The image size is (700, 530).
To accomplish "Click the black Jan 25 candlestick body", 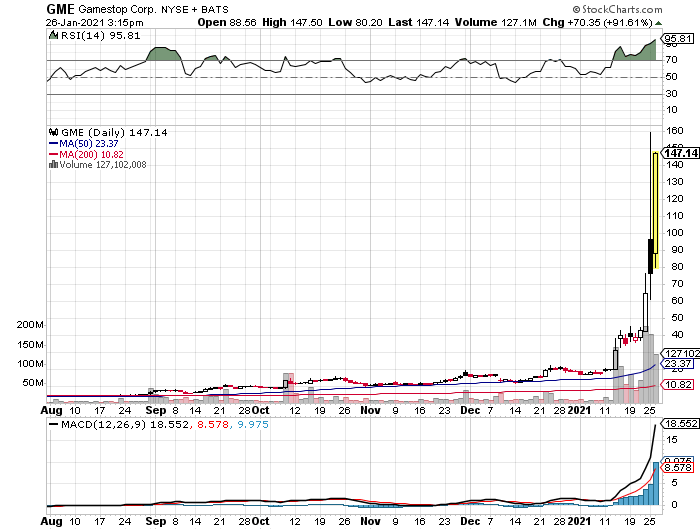I will (650, 256).
